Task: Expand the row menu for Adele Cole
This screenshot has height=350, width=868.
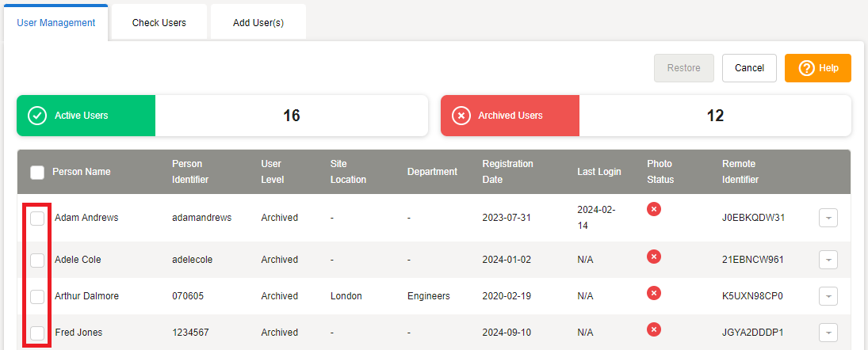Action: tap(828, 260)
